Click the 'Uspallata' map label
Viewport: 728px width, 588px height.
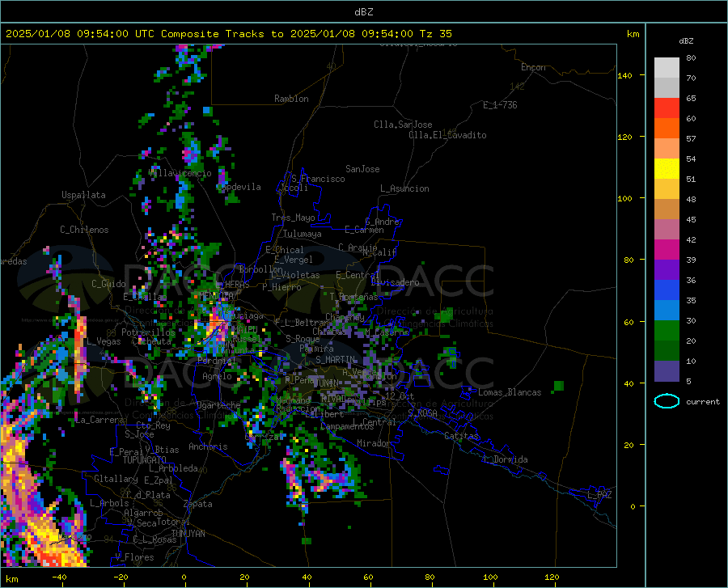coord(83,195)
